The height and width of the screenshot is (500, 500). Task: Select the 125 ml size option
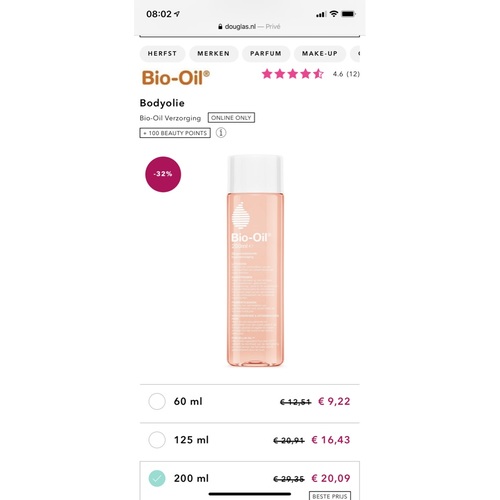coord(250,440)
